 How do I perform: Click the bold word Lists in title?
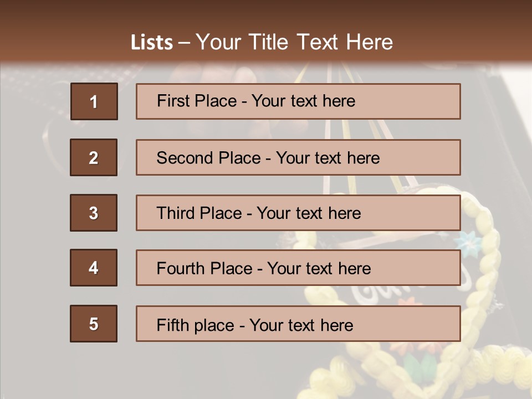pos(152,42)
